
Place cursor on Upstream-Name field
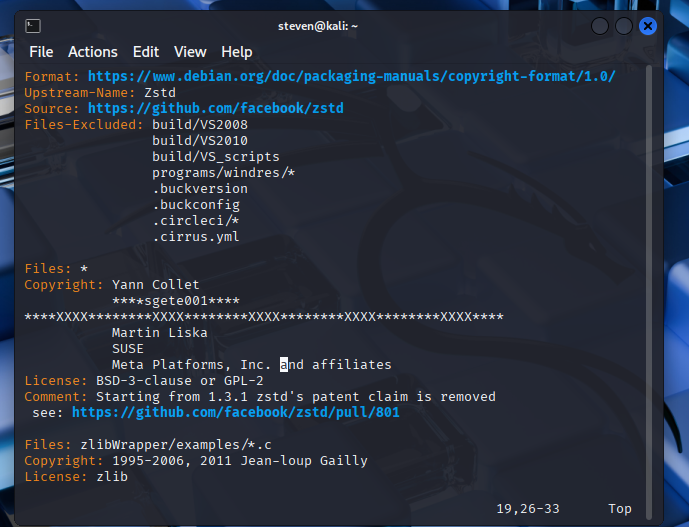[x=76, y=92]
